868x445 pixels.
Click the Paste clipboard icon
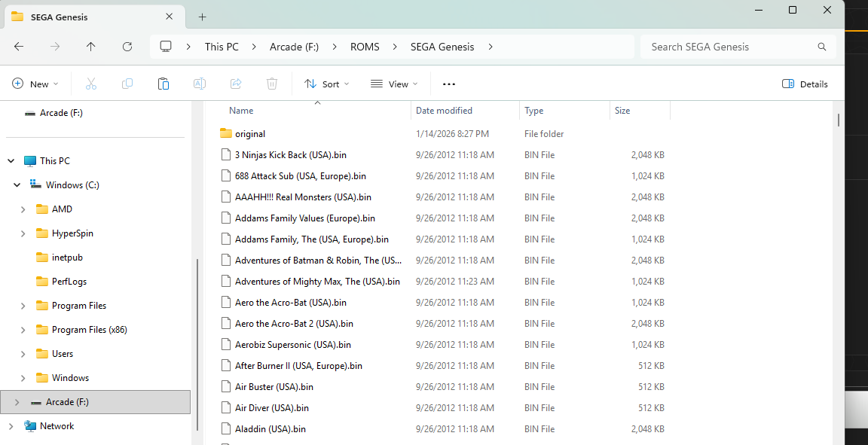click(164, 84)
